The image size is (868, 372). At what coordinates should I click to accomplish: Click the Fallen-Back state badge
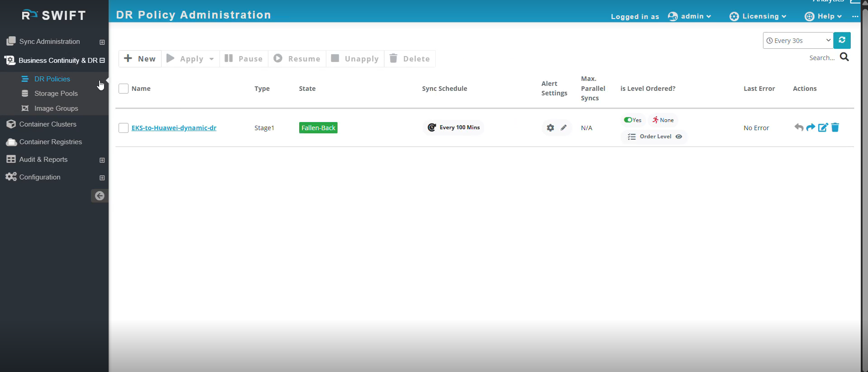click(318, 128)
